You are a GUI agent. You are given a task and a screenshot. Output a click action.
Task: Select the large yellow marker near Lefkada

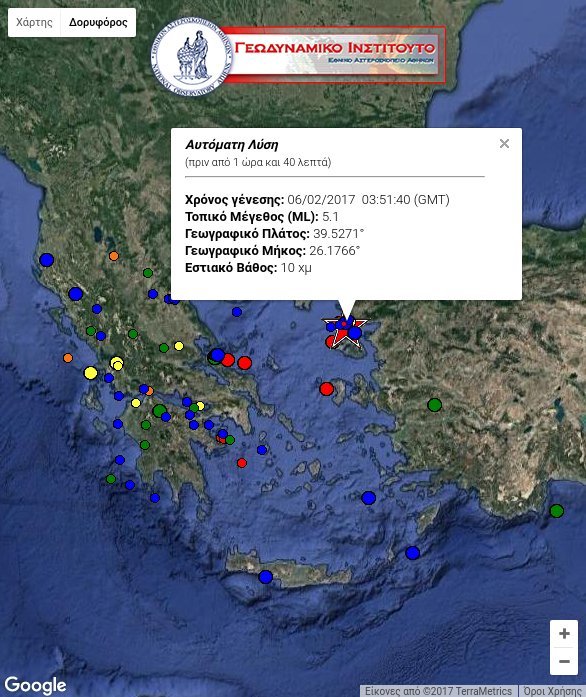coord(90,373)
